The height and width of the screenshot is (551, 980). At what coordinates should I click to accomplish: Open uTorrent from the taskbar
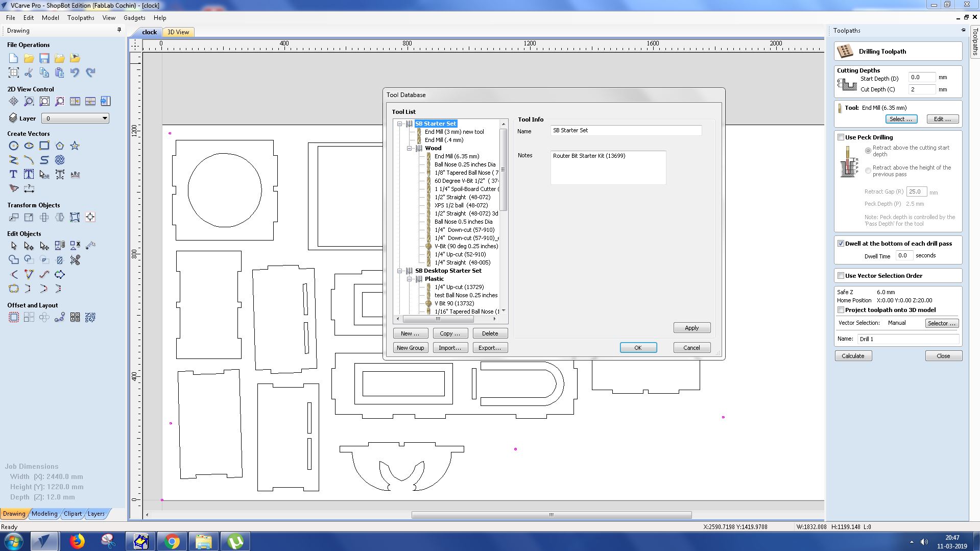[235, 541]
